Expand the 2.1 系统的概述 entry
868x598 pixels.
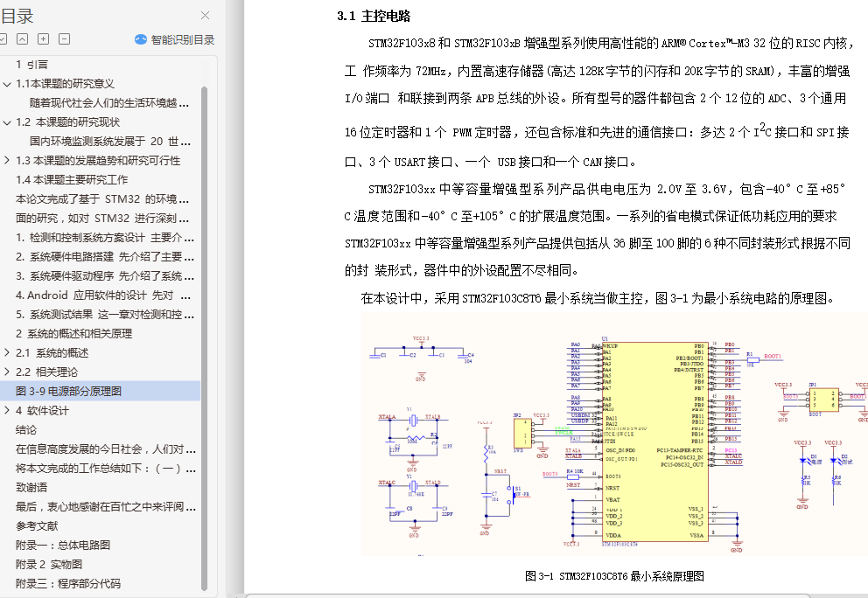(7, 353)
